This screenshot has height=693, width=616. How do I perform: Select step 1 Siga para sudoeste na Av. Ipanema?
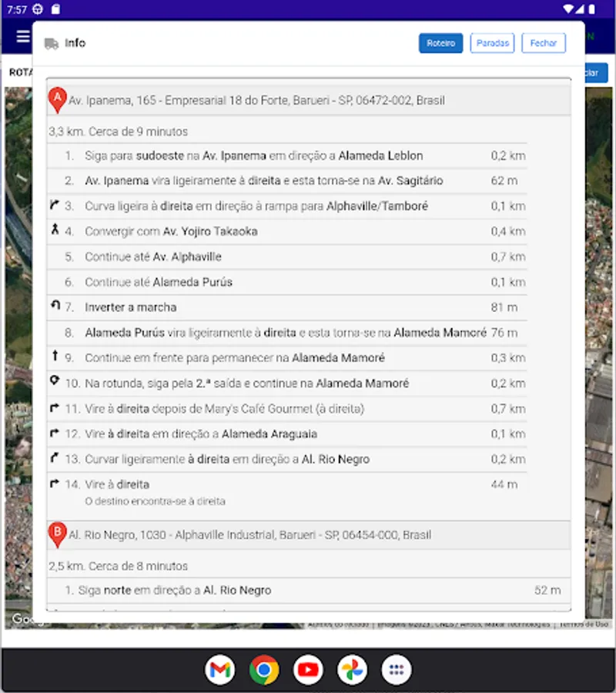(x=287, y=156)
